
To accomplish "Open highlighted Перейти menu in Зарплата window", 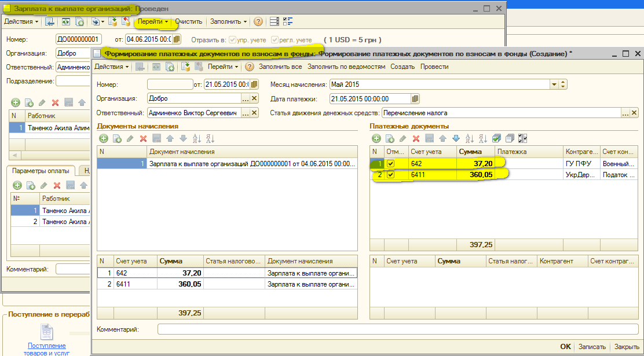I will coord(153,21).
